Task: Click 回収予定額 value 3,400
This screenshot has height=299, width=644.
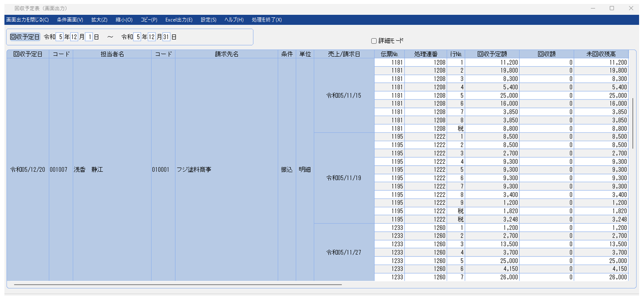Action: coord(492,195)
